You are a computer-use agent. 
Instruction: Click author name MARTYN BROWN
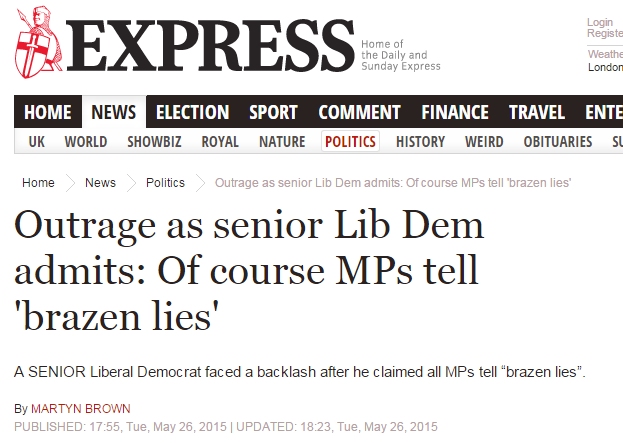pyautogui.click(x=81, y=408)
